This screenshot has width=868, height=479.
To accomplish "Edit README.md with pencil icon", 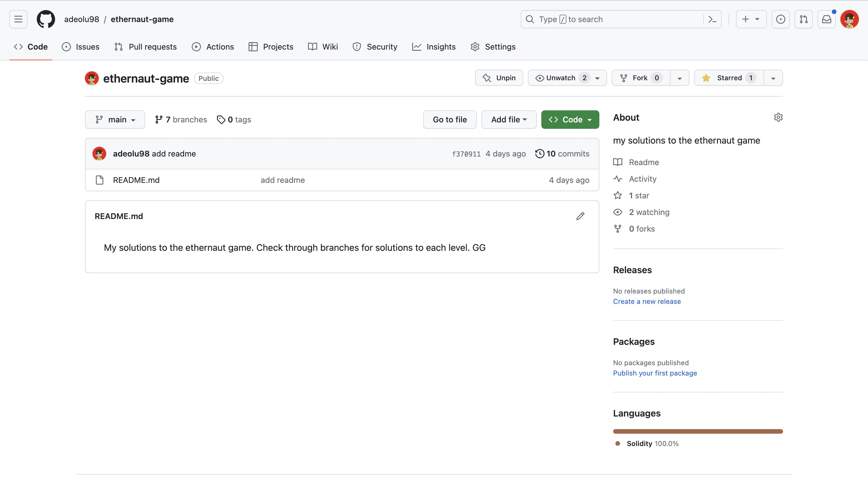I will click(580, 216).
